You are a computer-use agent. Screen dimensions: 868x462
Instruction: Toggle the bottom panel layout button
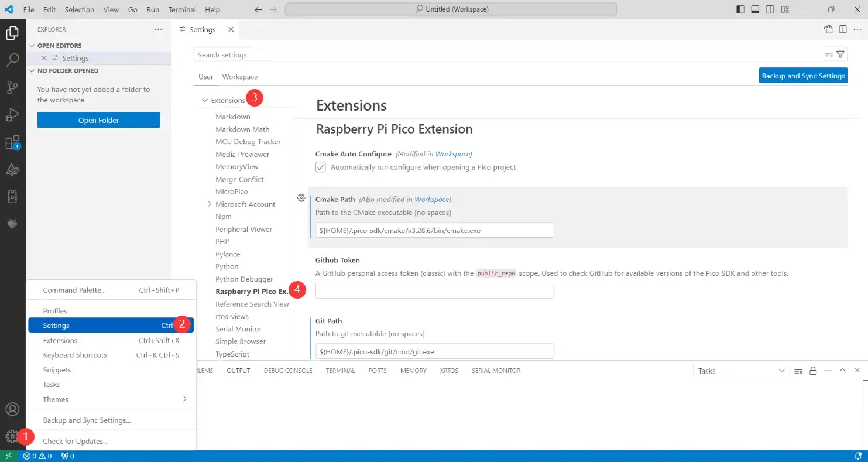coord(755,9)
